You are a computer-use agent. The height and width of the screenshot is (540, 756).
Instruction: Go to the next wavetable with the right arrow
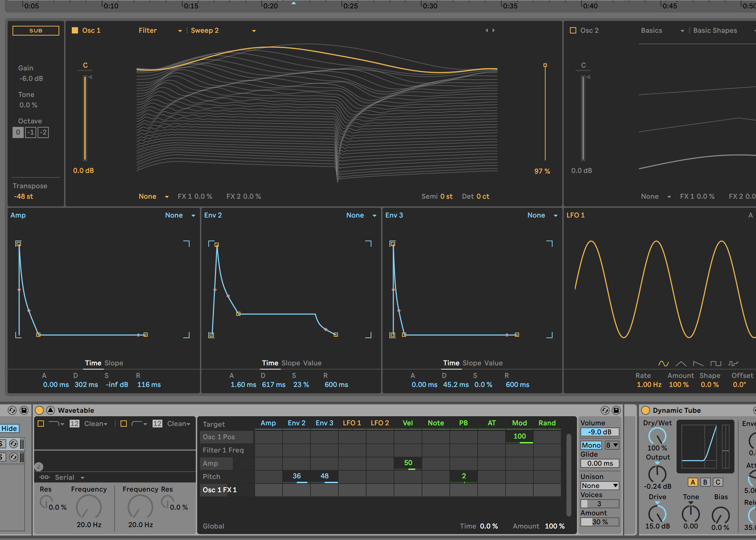pos(494,30)
